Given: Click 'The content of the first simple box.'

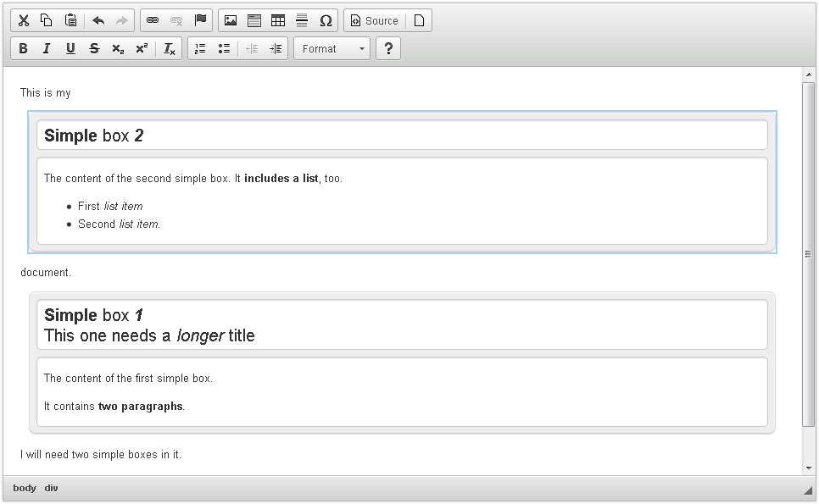Looking at the screenshot, I should point(128,379).
